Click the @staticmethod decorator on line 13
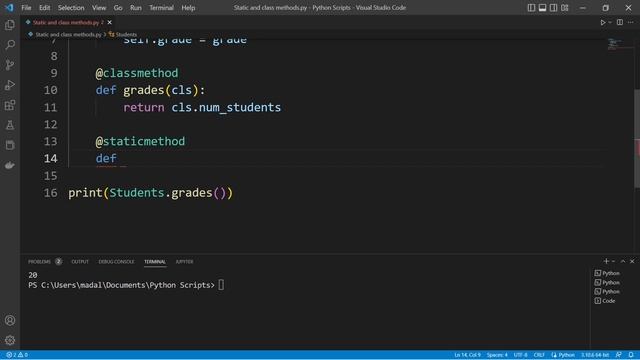640x360 pixels. pyautogui.click(x=140, y=141)
